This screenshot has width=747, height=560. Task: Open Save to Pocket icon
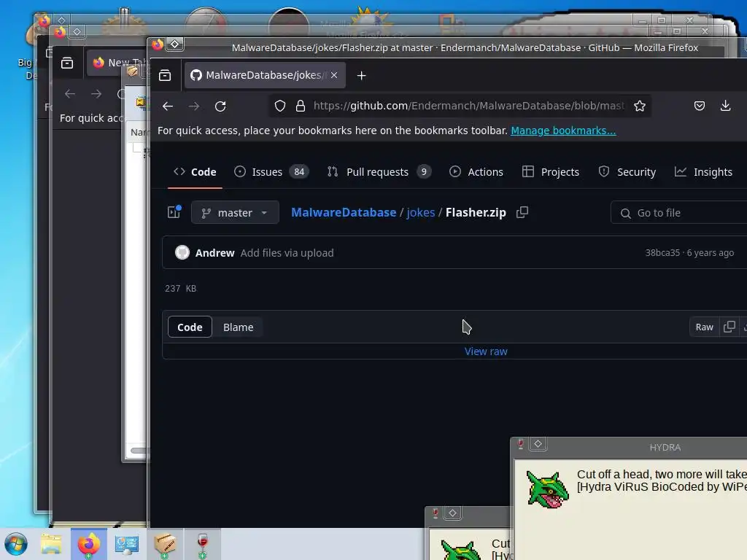coord(700,106)
